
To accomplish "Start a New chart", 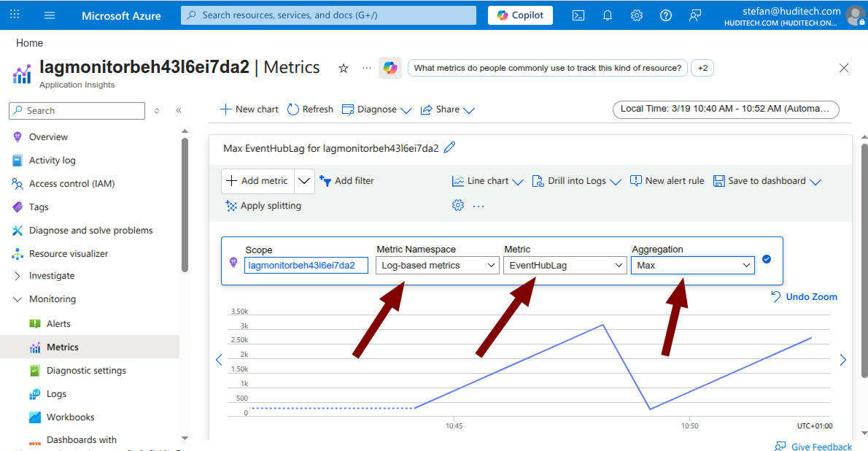I will [x=248, y=109].
